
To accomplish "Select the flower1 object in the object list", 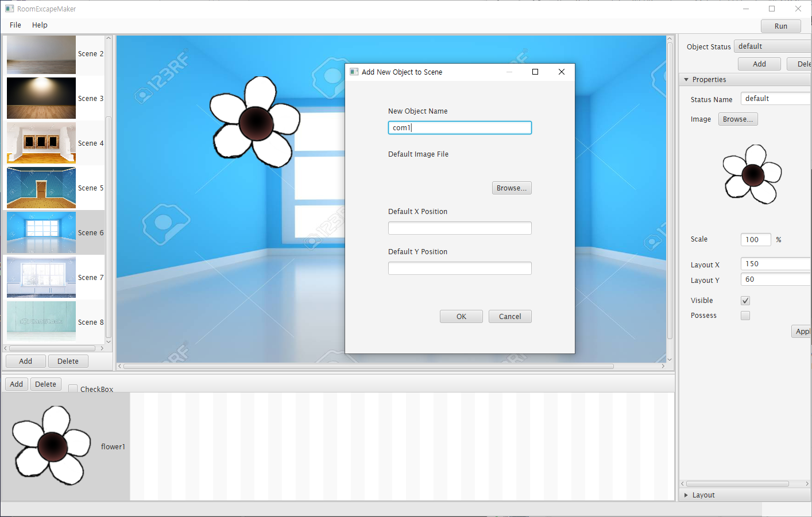I will [x=65, y=446].
